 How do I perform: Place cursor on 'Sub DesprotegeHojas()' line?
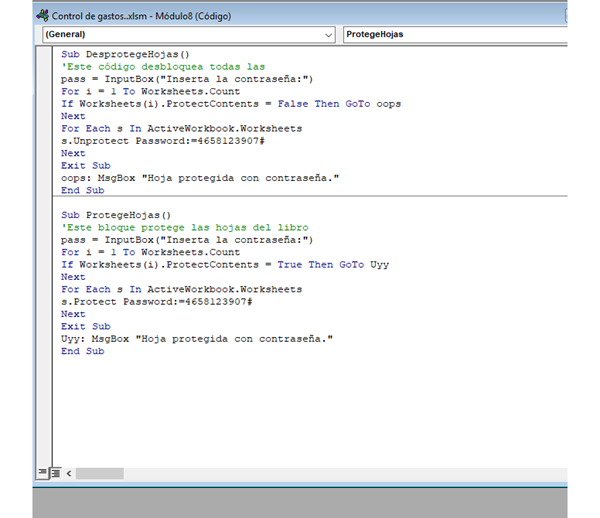[x=124, y=54]
